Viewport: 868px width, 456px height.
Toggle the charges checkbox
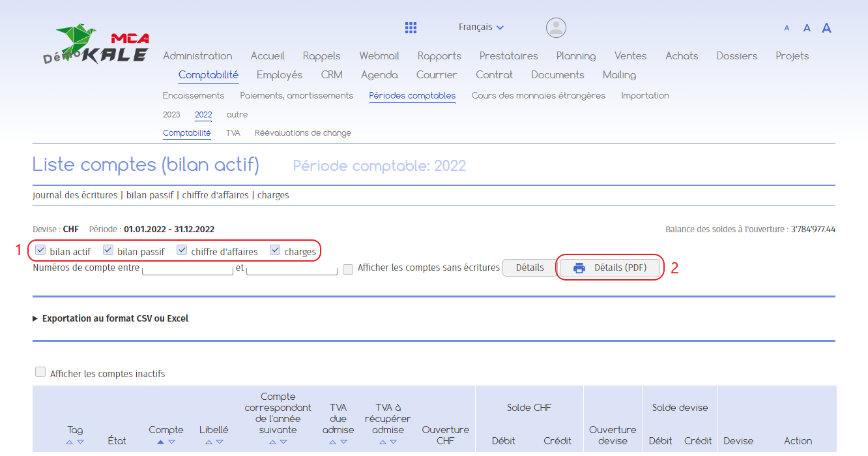[276, 251]
